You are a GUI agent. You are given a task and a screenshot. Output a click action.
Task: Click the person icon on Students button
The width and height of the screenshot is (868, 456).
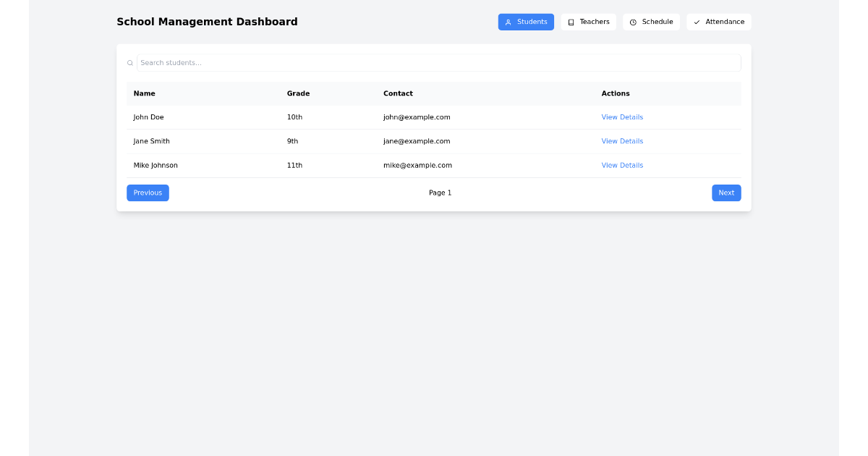tap(509, 22)
